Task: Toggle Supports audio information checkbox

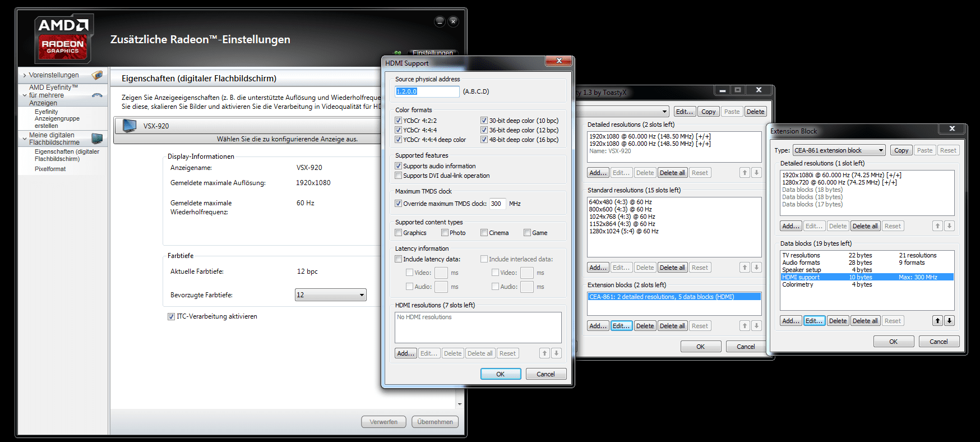Action: tap(398, 166)
